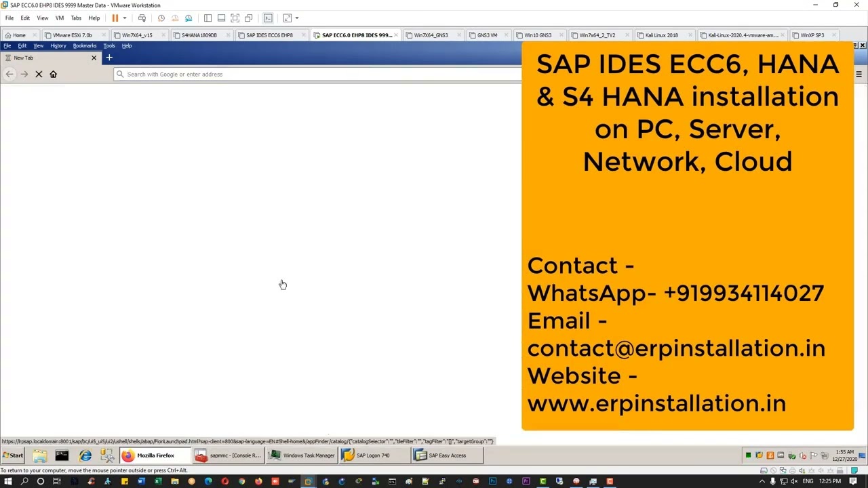Image resolution: width=868 pixels, height=488 pixels.
Task: Open the Firefox Tools menu
Action: tap(109, 46)
